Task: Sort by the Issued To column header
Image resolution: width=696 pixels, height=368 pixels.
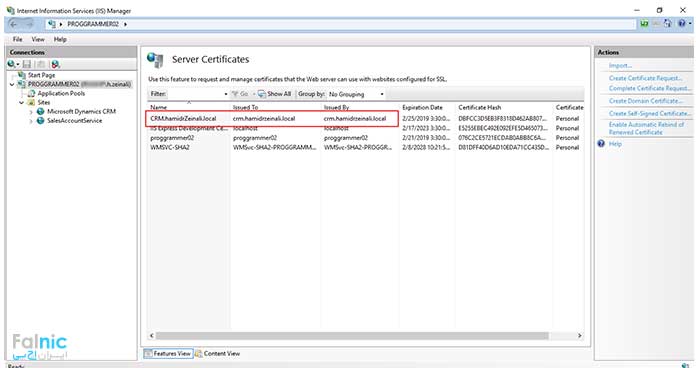Action: 275,107
